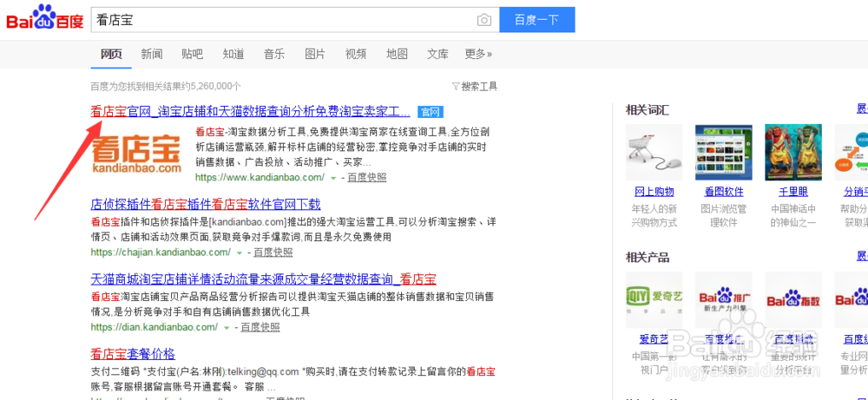The height and width of the screenshot is (400, 868).
Task: Open the 知道 tab
Action: (x=233, y=54)
